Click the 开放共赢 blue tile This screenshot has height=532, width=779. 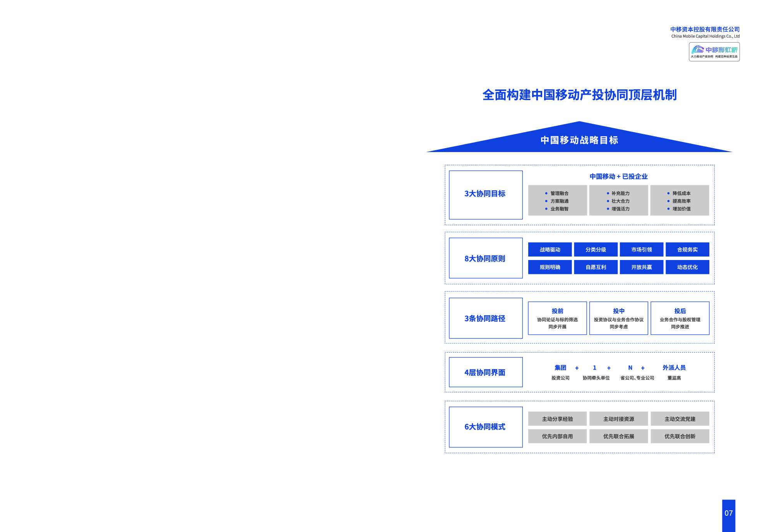642,267
